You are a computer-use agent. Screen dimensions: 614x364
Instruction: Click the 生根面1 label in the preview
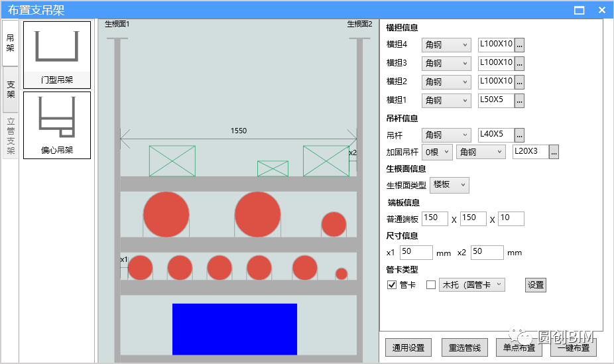117,25
